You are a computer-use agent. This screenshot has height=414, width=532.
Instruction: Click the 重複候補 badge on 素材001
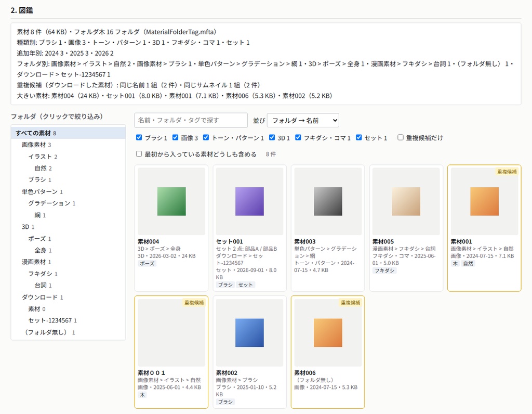pos(507,172)
